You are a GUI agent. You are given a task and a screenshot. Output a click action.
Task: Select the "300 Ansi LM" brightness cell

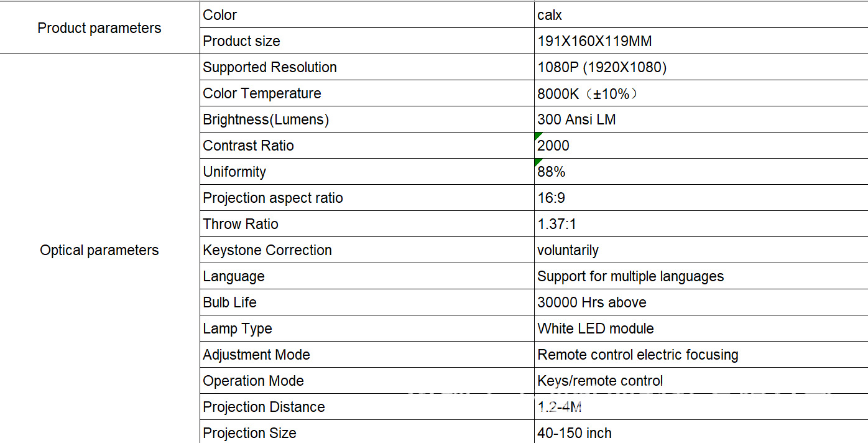pos(576,119)
